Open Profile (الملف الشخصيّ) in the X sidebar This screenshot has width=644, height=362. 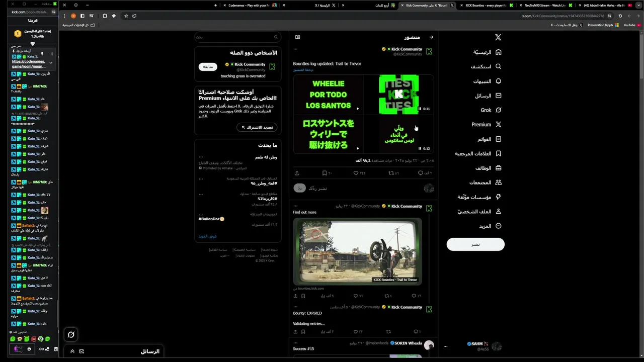coord(479,212)
